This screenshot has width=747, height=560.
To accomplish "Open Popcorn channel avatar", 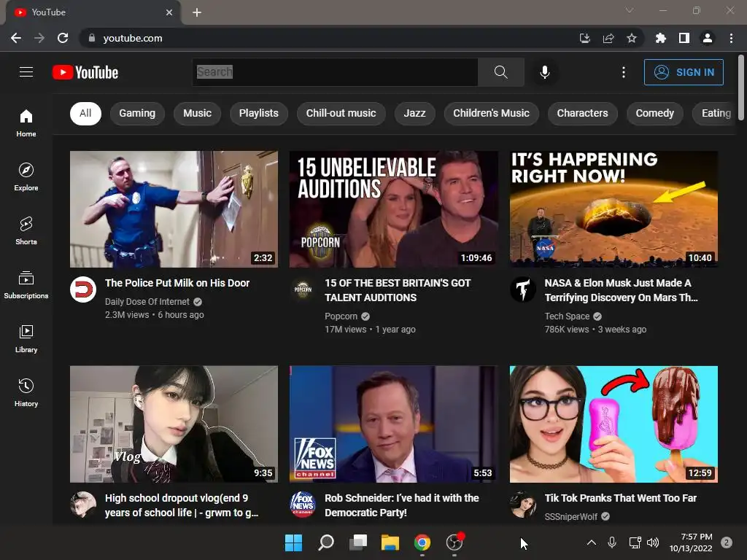I will coord(303,289).
